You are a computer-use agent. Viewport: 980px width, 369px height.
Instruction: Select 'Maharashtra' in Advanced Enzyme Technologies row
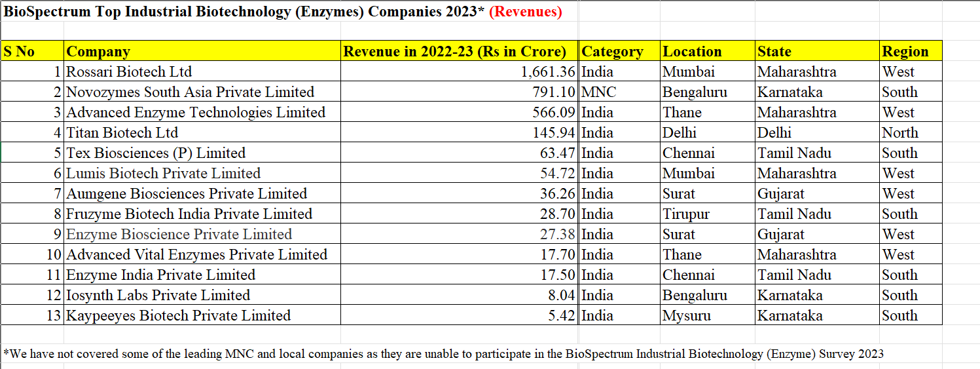click(x=818, y=112)
